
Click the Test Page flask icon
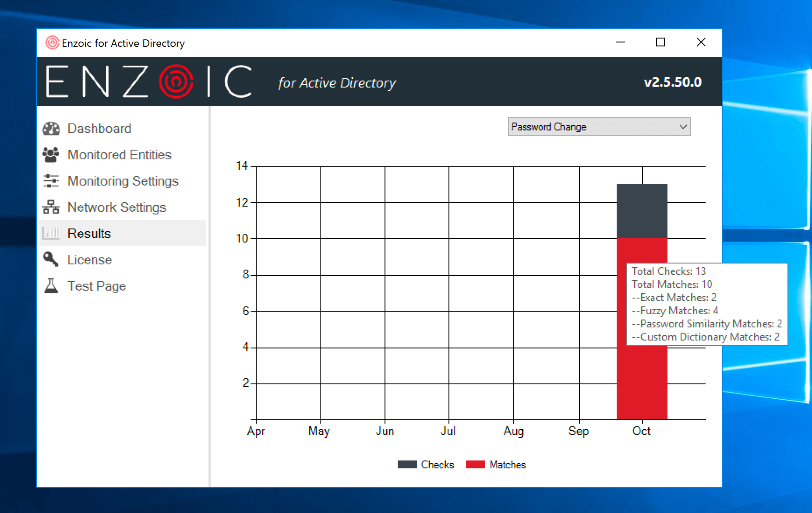click(51, 286)
